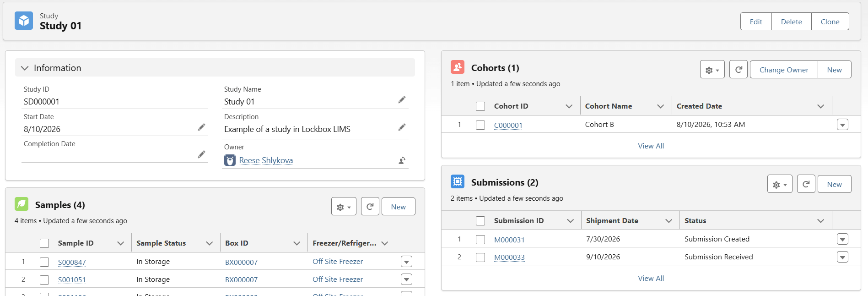Check the box for submission M000031

(480, 240)
